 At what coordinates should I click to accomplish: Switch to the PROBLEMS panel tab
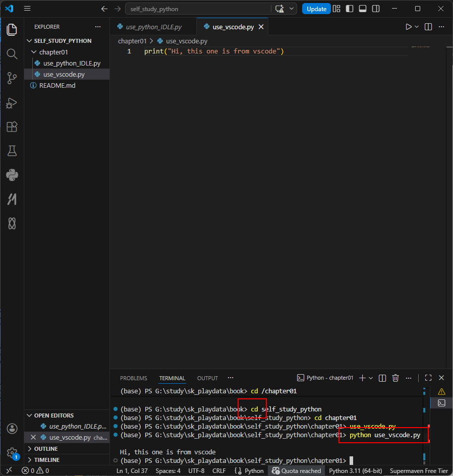(x=134, y=378)
